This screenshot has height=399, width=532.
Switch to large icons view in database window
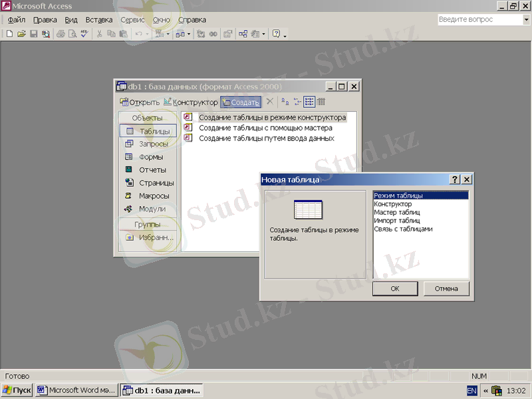[x=285, y=102]
